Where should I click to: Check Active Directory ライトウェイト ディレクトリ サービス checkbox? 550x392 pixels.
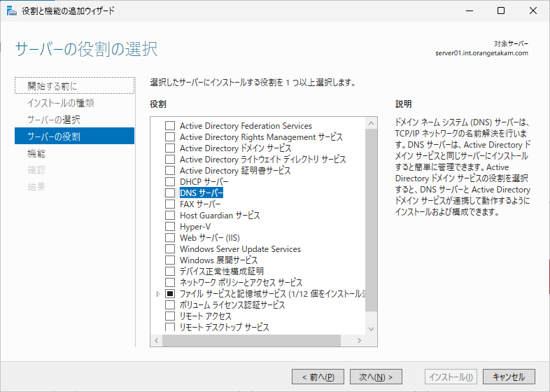pos(170,160)
